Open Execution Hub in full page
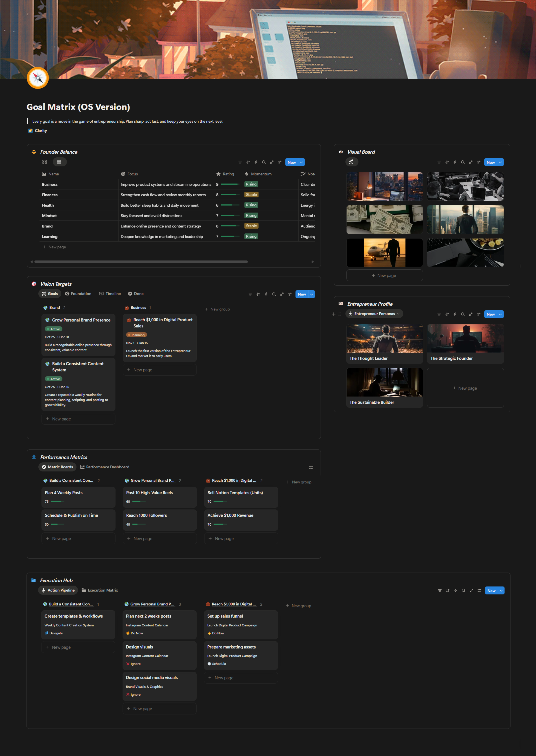The image size is (536, 756). (x=471, y=591)
